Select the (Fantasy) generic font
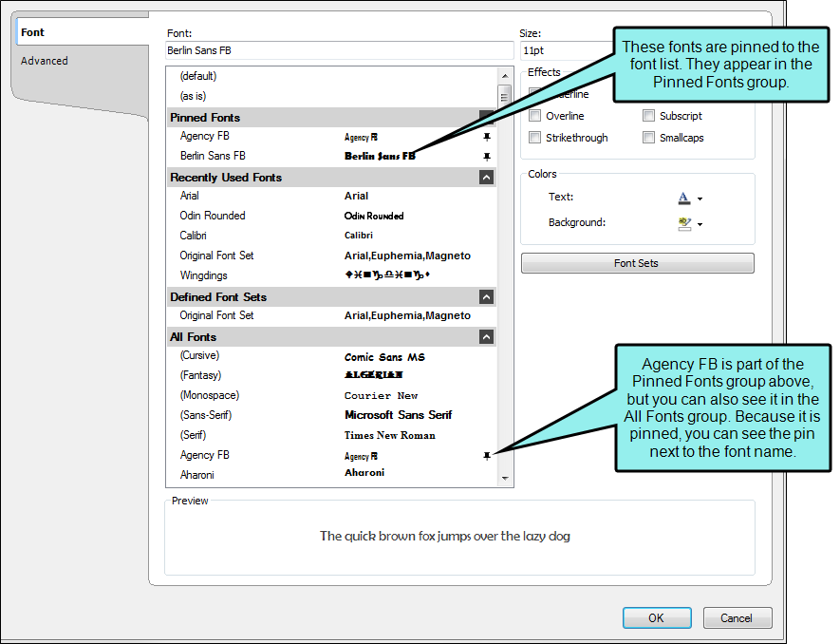 [331, 375]
